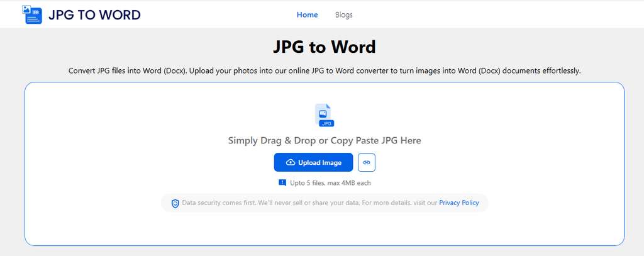Click the "Data security comes first" notice text

coord(311,203)
